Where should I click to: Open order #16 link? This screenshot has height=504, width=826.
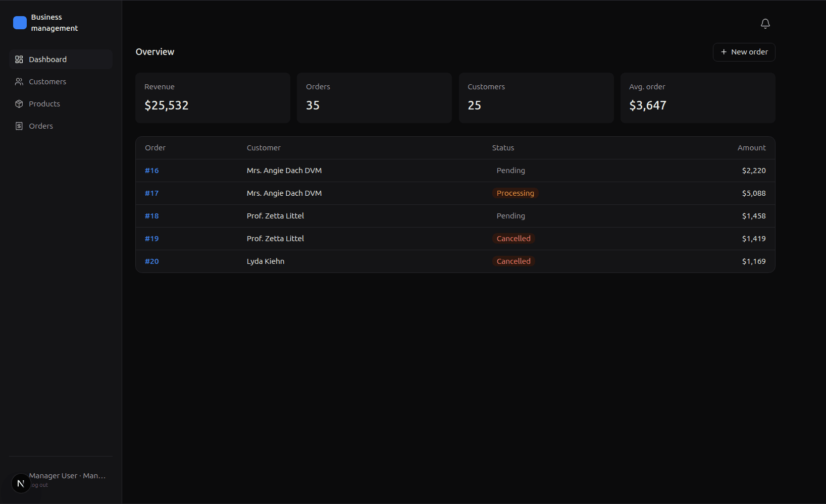152,171
